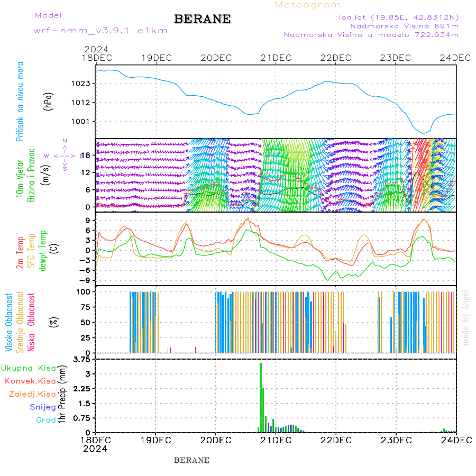
Task: Click "Pritisak na nivou mora" axis label
Action: (x=20, y=102)
